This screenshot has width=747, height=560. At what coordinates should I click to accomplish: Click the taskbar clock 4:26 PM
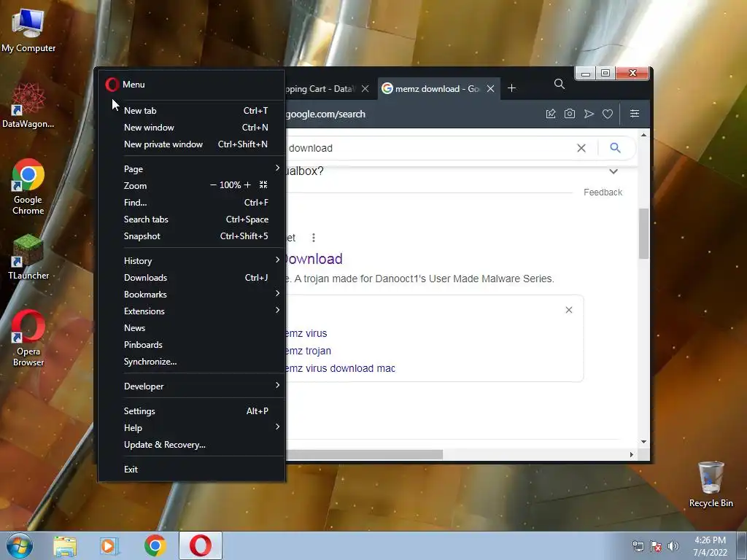[x=710, y=546]
